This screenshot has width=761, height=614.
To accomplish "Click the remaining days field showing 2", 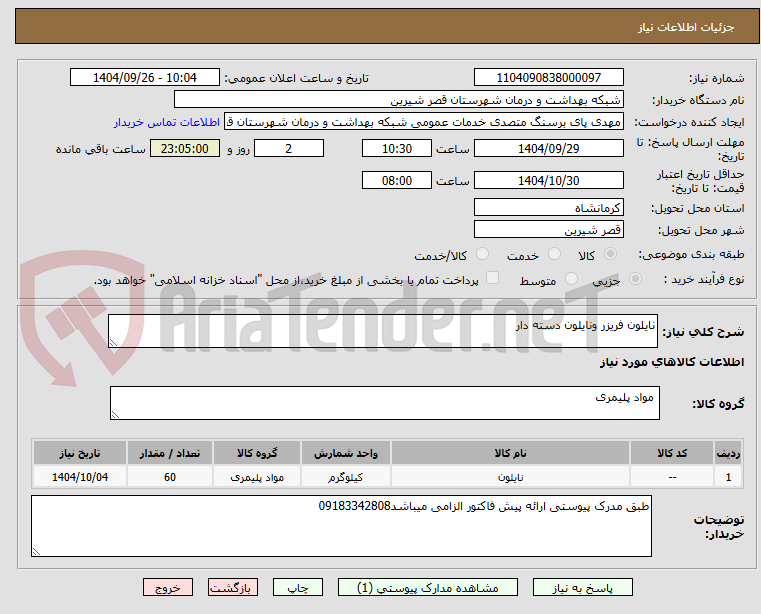I will (x=289, y=148).
